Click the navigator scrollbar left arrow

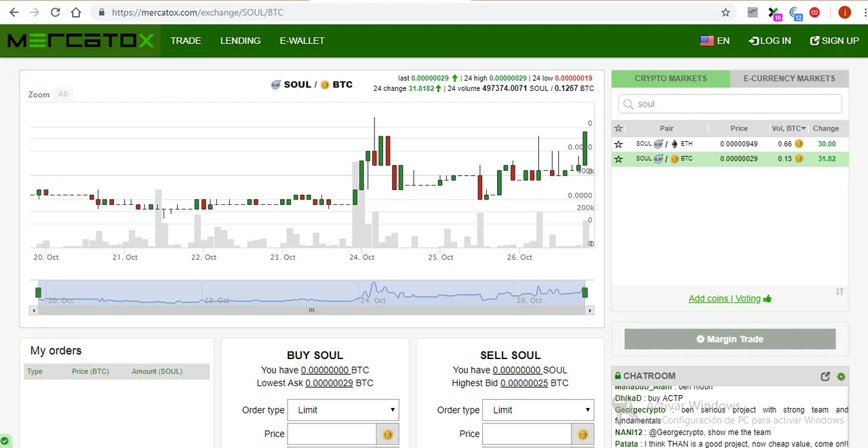(x=33, y=310)
